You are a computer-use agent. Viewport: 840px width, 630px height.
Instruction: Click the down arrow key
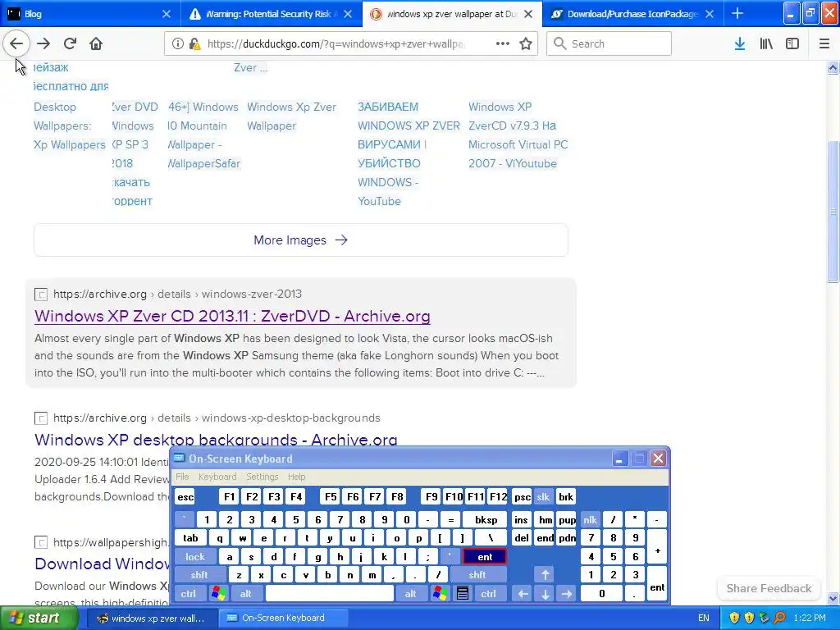(x=545, y=594)
